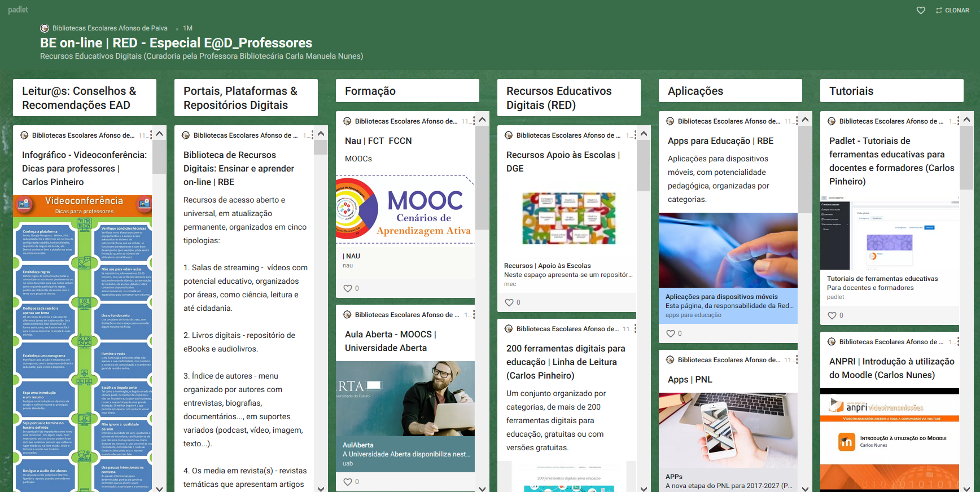
Task: Select 200 ferramentas digitais post title
Action: coord(566,362)
